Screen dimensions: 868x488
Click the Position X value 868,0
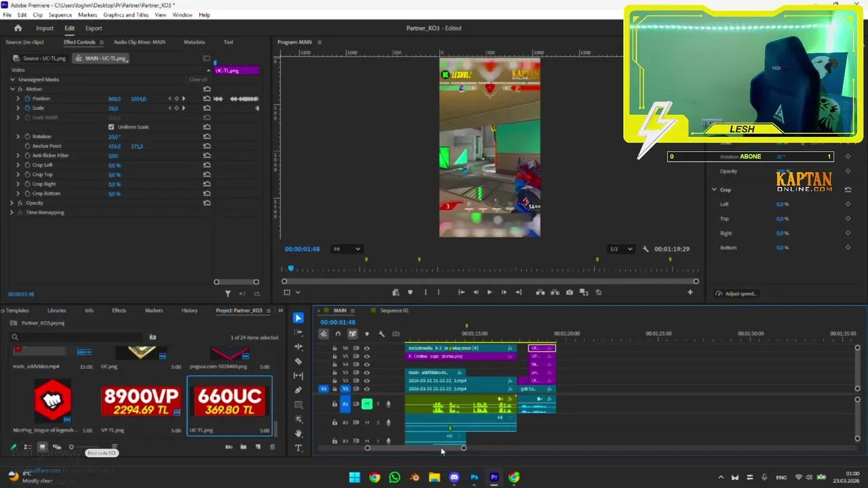coord(114,99)
